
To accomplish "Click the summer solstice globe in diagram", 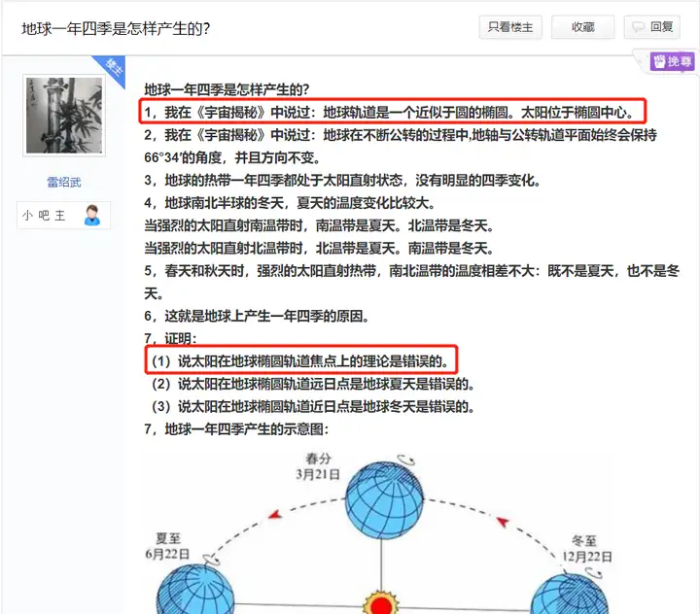I will [x=195, y=590].
